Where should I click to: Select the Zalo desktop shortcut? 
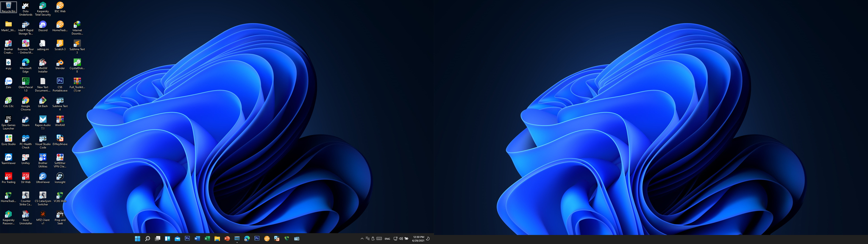click(x=8, y=83)
